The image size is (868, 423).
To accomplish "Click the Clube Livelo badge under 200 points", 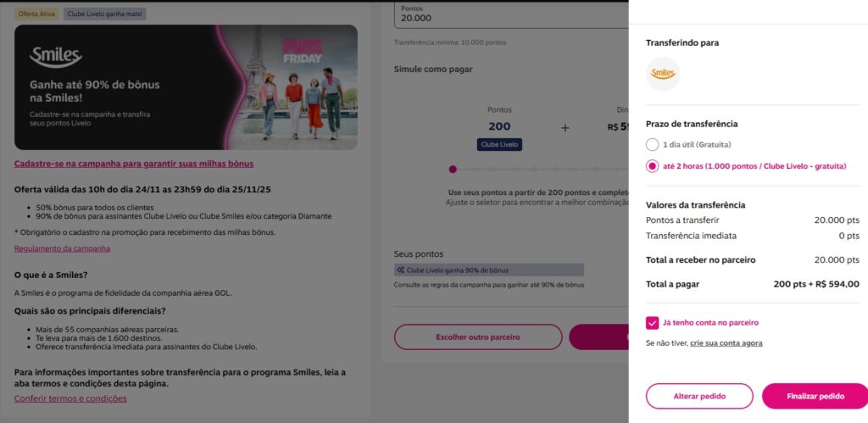I will point(499,144).
